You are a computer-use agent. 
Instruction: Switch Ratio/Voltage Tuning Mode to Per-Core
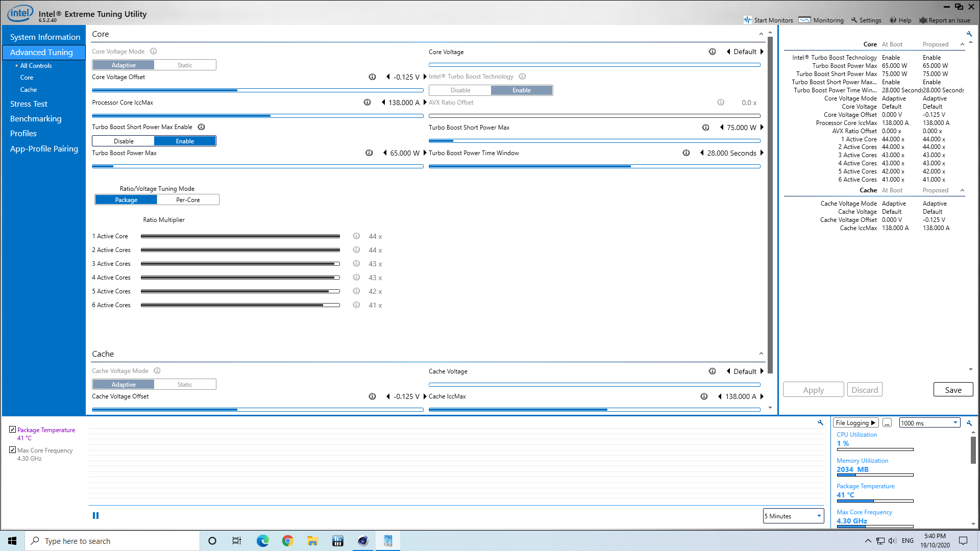tap(188, 200)
